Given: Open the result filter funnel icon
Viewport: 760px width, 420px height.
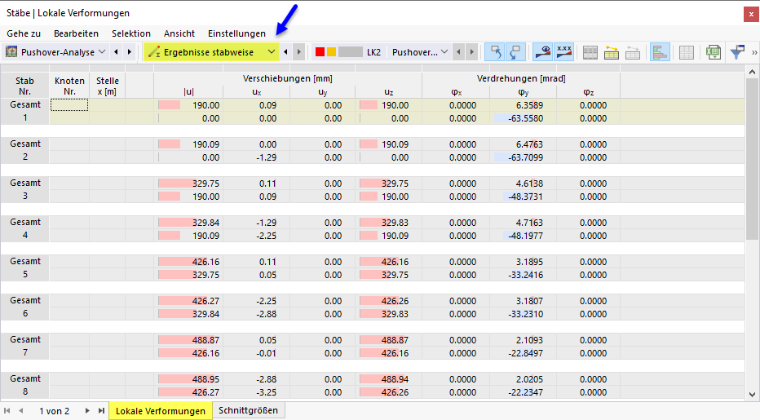Looking at the screenshot, I should coord(738,52).
